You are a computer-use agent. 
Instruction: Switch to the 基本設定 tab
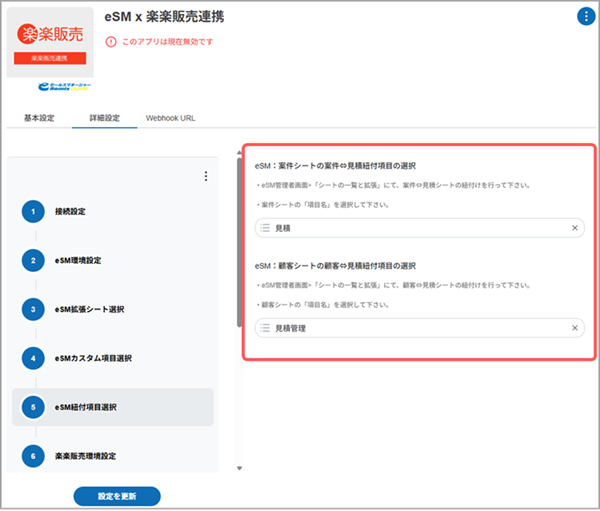coord(39,118)
